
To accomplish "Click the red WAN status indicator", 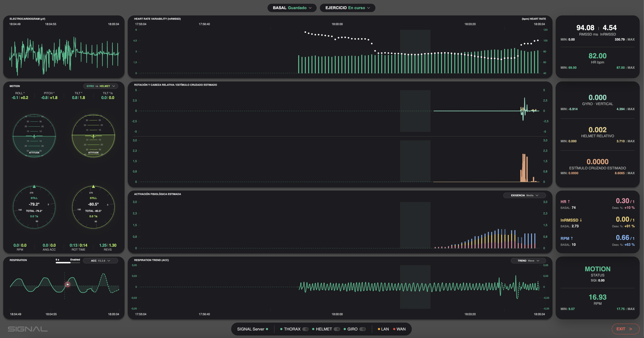I will coord(394,329).
